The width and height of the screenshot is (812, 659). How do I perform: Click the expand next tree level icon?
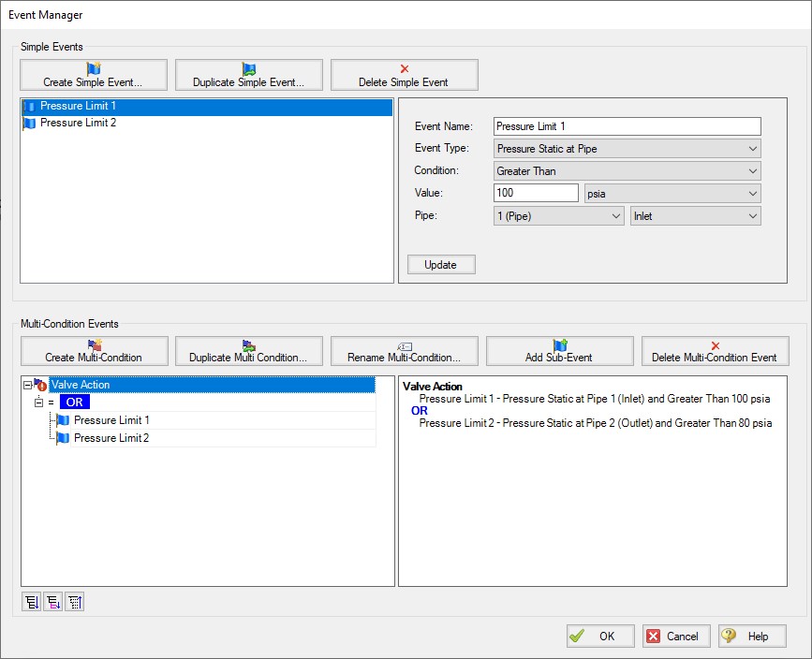pyautogui.click(x=53, y=602)
